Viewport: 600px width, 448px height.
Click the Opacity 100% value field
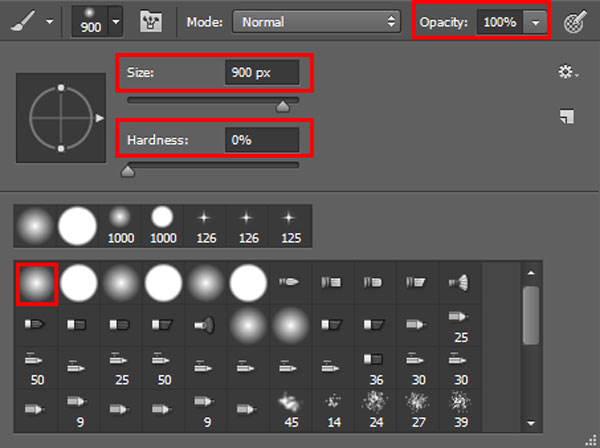coord(499,22)
